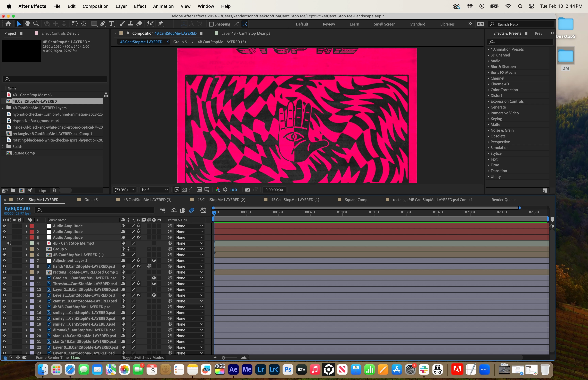The image size is (588, 380).
Task: Choose the Zoom magnifier tool
Action: (x=36, y=24)
